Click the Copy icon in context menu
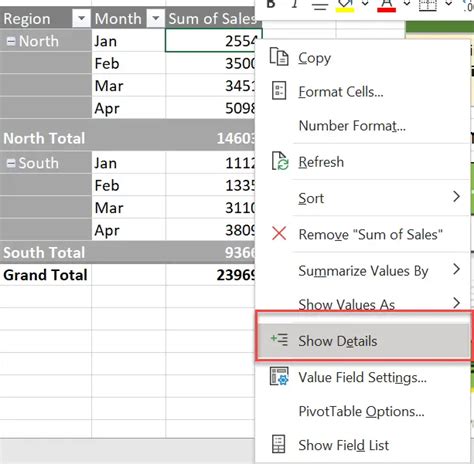The image size is (474, 464). (x=279, y=57)
